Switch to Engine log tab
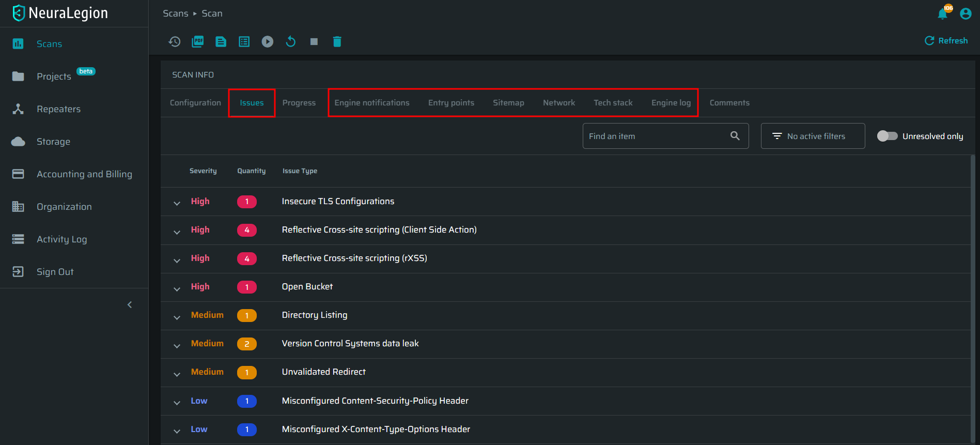980x445 pixels. pos(671,103)
